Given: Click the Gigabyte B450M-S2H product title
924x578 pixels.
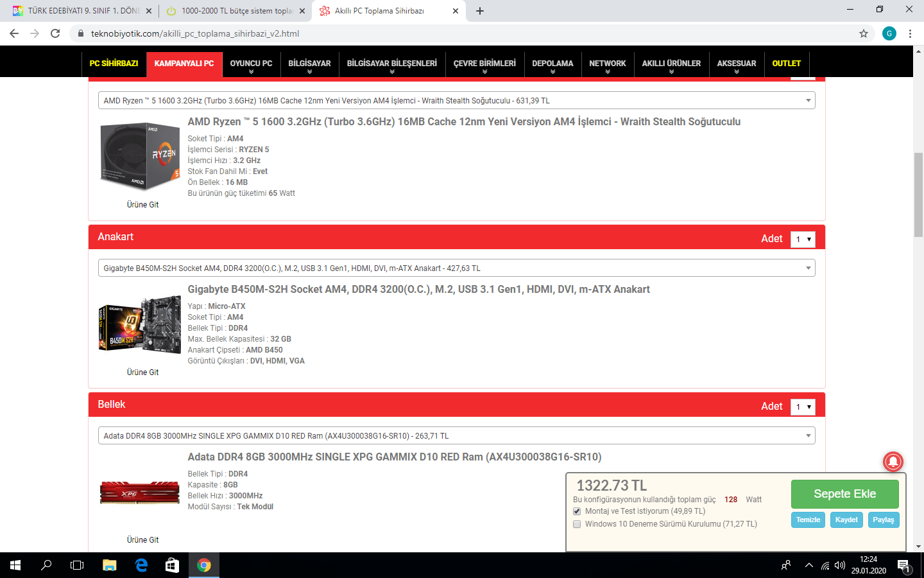Looking at the screenshot, I should pos(418,290).
